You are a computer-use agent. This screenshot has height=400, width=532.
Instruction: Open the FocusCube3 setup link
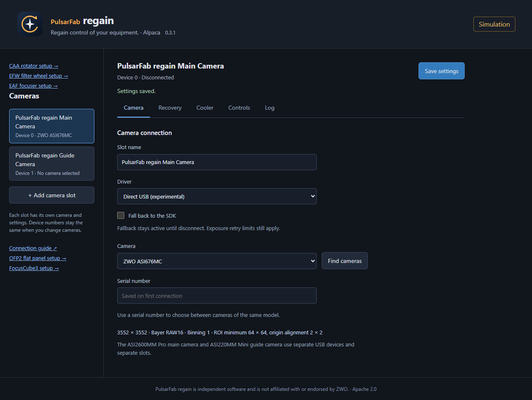(x=34, y=268)
